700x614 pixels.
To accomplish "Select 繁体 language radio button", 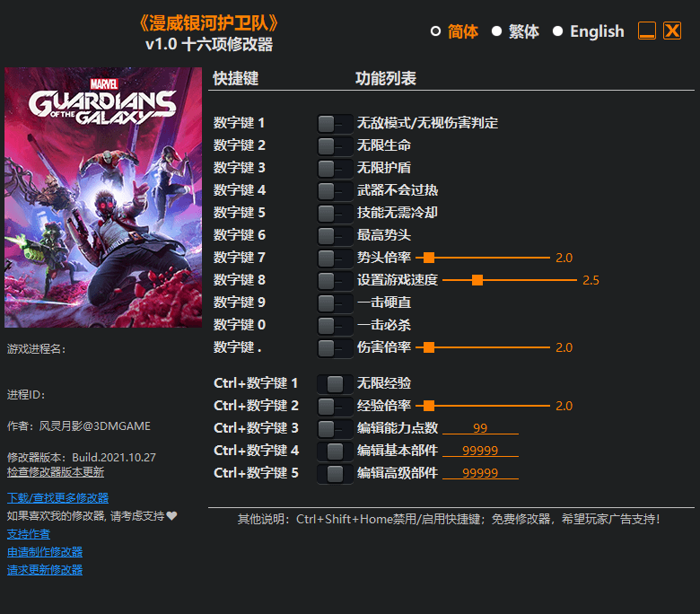I will pos(496,31).
